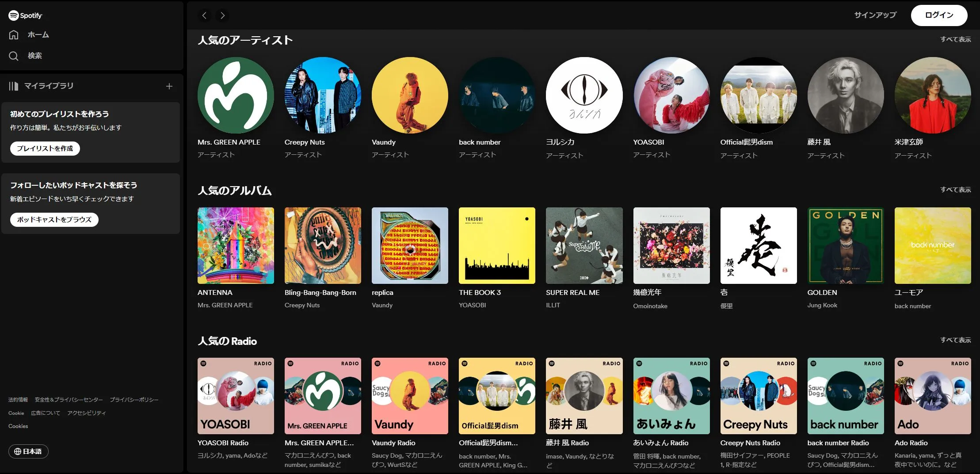Go back with the left arrow
Screen dimensions: 980x474
coord(204,15)
